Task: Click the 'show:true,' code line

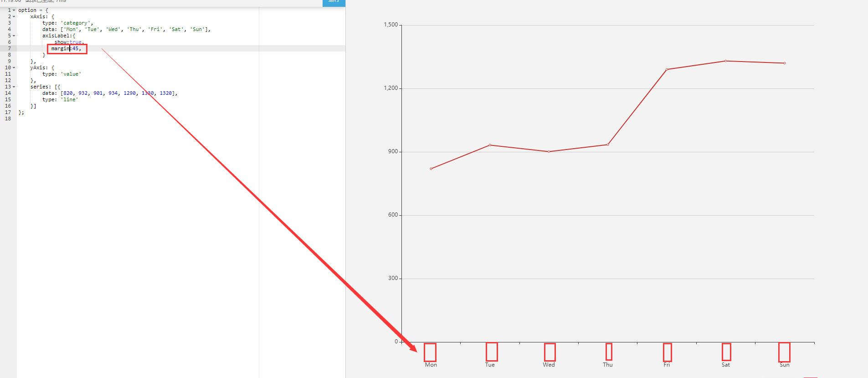Action: click(69, 42)
